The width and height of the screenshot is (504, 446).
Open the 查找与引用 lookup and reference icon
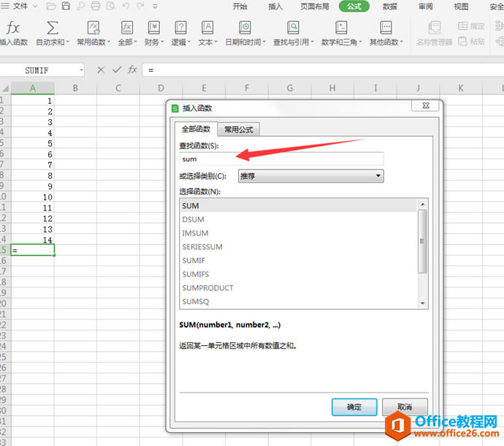pyautogui.click(x=293, y=28)
